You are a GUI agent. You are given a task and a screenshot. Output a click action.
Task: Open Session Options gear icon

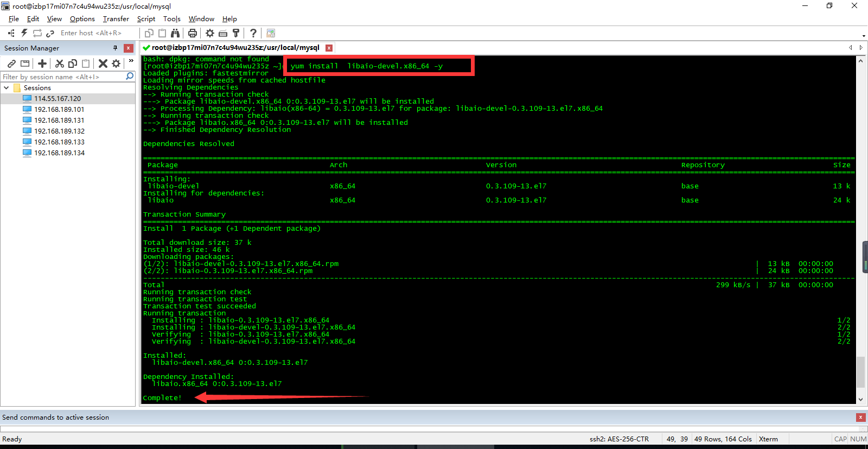pos(210,33)
